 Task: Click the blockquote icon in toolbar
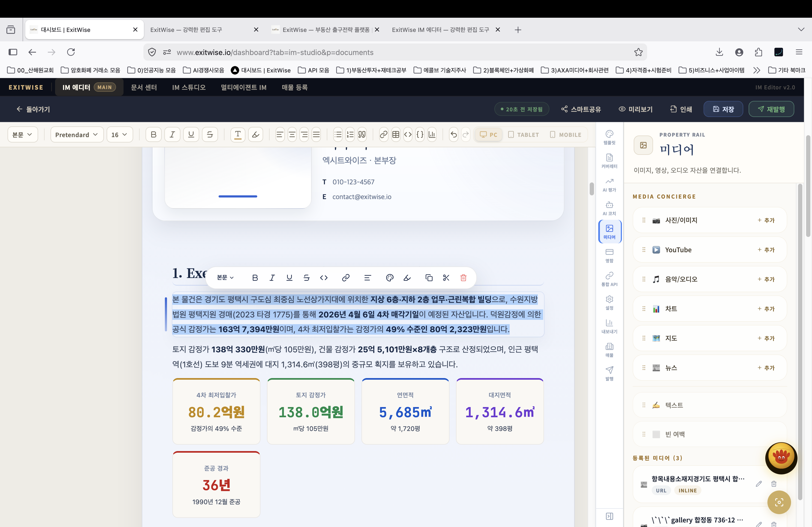pyautogui.click(x=362, y=135)
